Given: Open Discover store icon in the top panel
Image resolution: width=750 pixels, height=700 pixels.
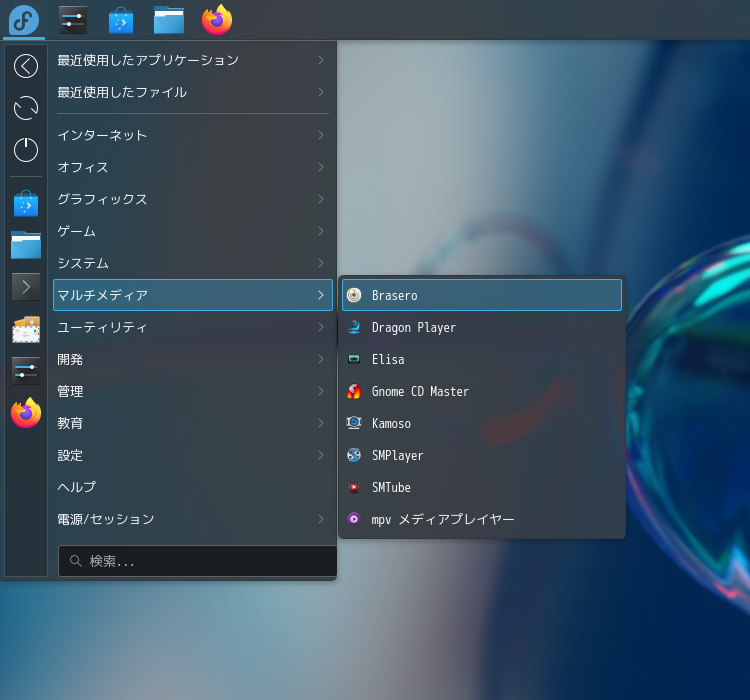Looking at the screenshot, I should tap(121, 20).
